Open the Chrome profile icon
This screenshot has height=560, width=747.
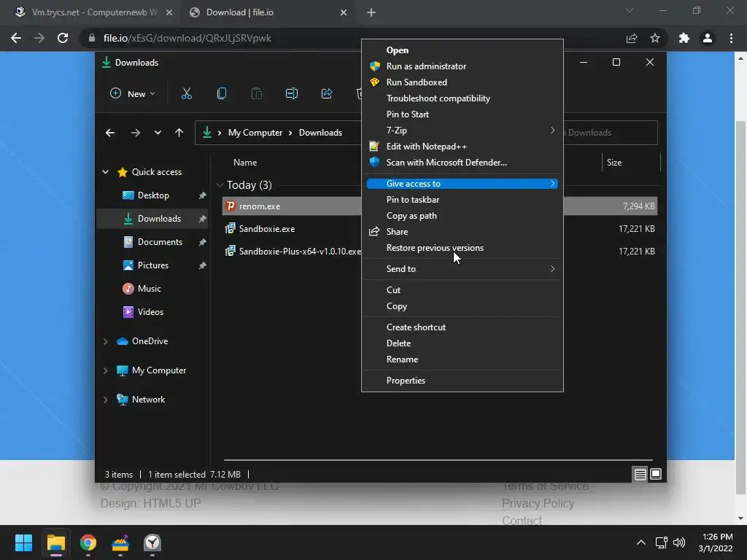[x=708, y=38]
